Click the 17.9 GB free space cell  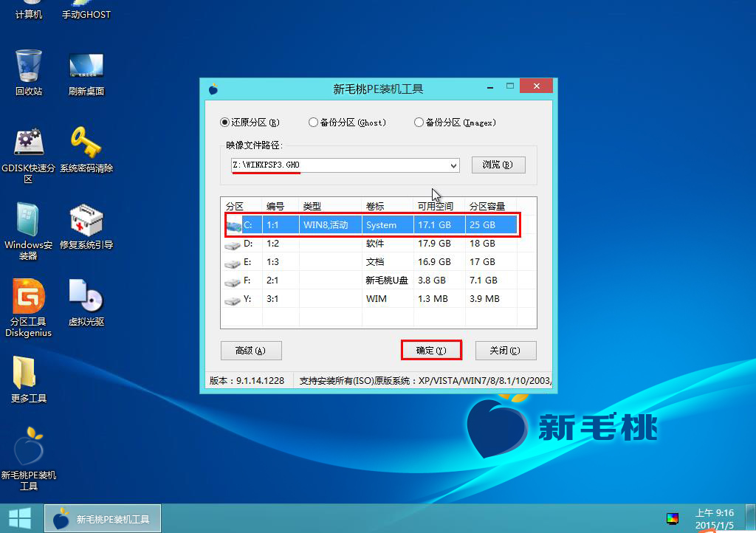(x=434, y=244)
